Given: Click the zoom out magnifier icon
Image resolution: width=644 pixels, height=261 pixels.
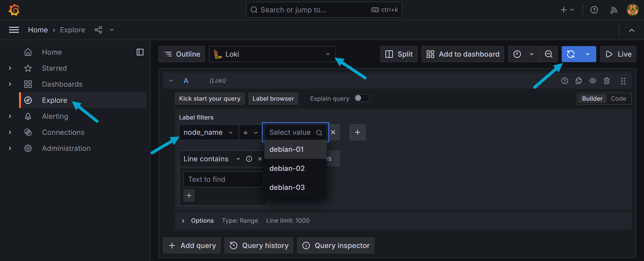Looking at the screenshot, I should [x=549, y=54].
